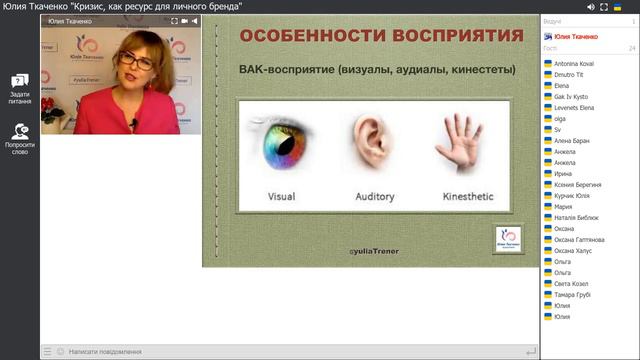The width and height of the screenshot is (640, 360).
Task: Select guest 'Оксана Гаптянова'
Action: pos(579,240)
